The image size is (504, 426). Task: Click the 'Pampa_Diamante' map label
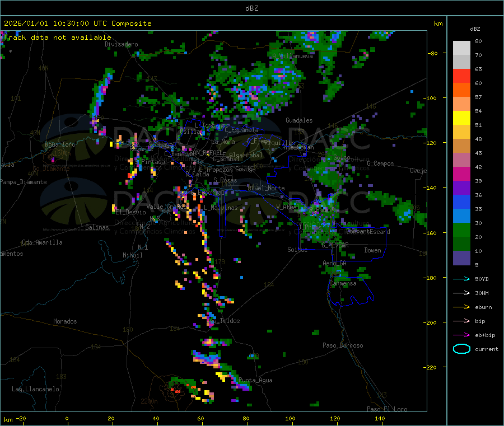pyautogui.click(x=24, y=182)
